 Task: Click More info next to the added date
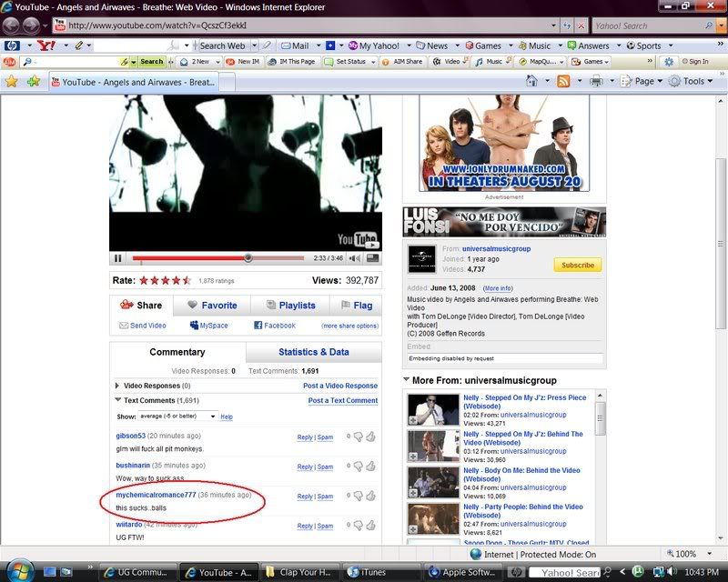coord(498,288)
